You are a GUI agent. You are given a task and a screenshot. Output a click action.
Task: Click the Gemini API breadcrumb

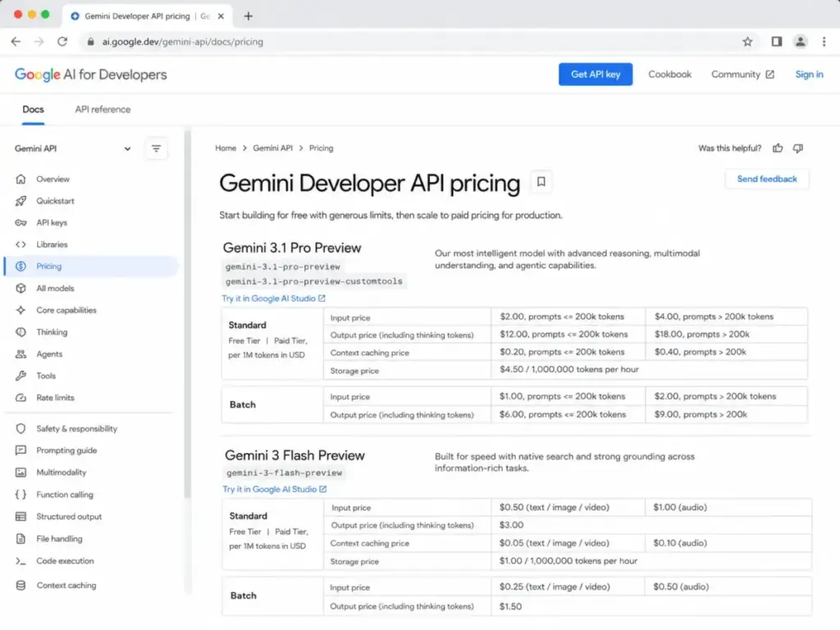coord(272,148)
